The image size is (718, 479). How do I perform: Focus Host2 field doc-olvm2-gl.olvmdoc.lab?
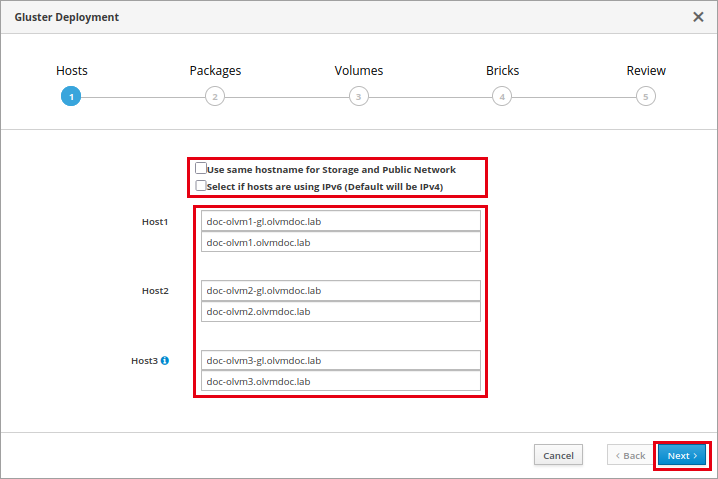[x=341, y=290]
